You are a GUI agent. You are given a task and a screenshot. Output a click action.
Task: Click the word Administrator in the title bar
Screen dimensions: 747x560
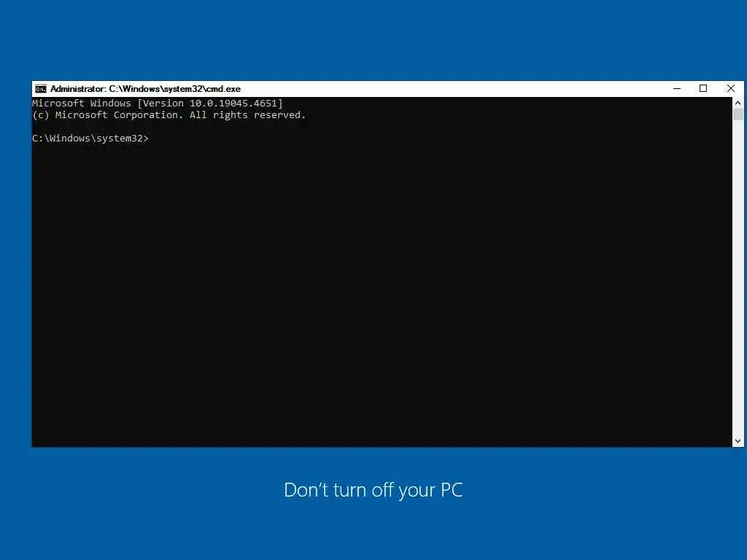coord(77,89)
